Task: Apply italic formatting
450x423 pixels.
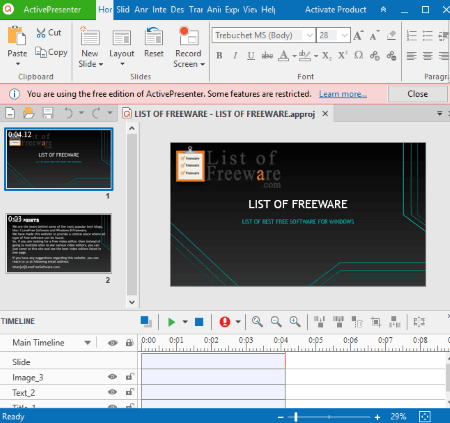Action: pos(235,55)
